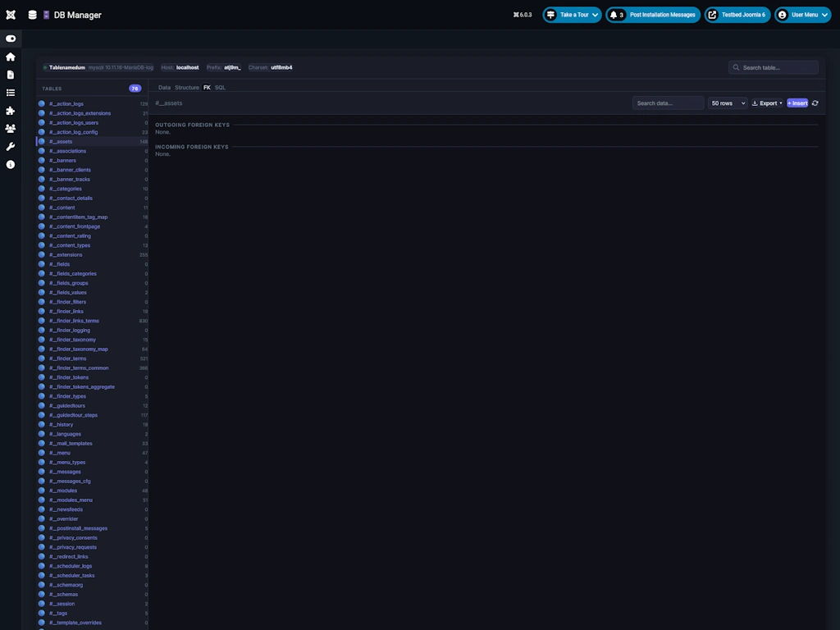
Task: Click the blue table icon beside #__tags
Action: [42, 613]
